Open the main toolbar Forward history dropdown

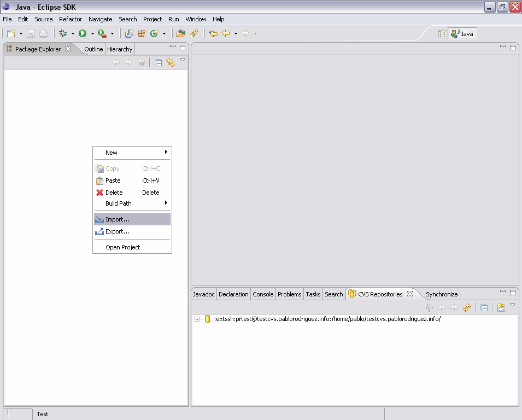click(x=255, y=34)
